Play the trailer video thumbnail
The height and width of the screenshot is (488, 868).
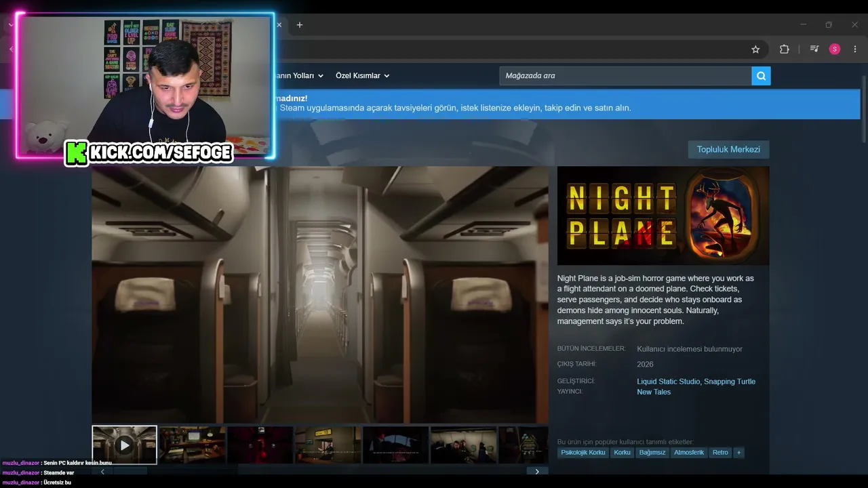coord(124,445)
